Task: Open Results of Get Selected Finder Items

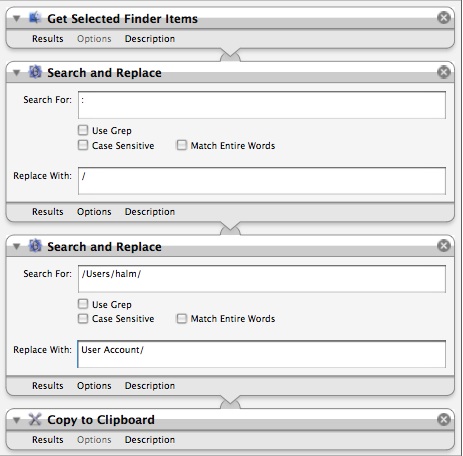Action: coord(48,39)
